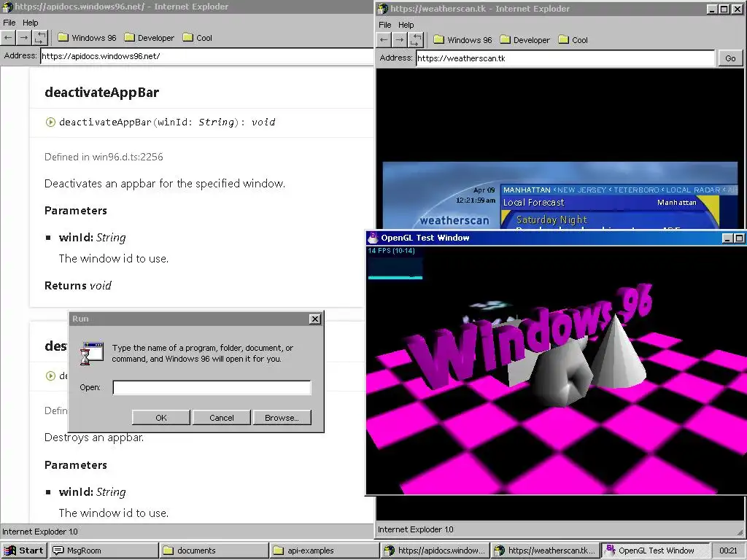Screen dimensions: 747x560
Task: Close the weatherscan browser window
Action: 737,9
